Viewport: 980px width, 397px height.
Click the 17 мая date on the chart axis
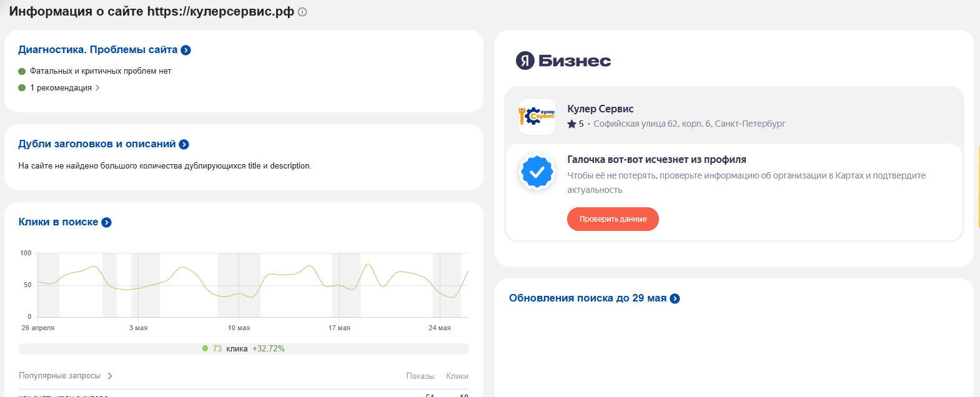click(x=339, y=328)
